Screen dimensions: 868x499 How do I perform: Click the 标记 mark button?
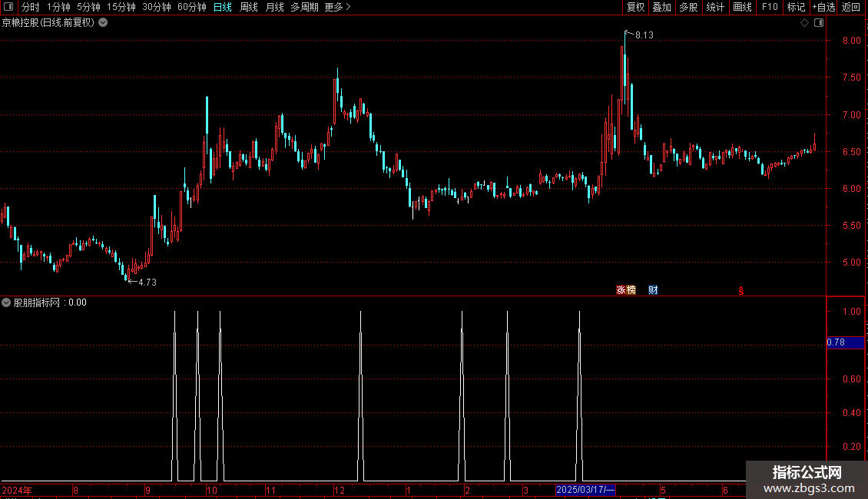click(796, 7)
